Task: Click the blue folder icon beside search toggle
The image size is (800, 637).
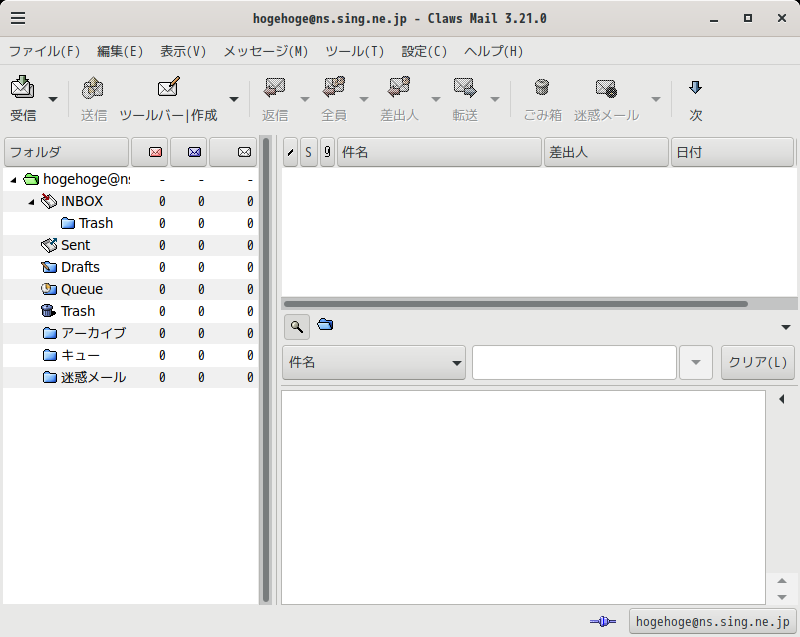Action: point(325,324)
